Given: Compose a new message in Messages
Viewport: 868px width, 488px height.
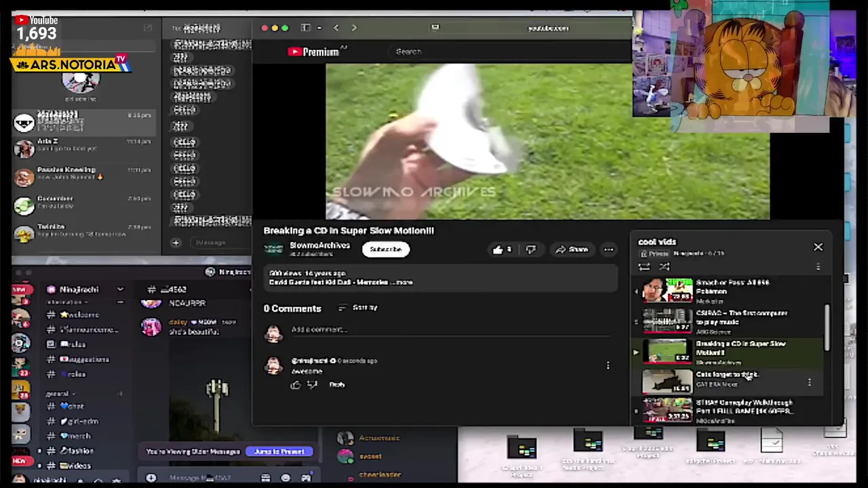Looking at the screenshot, I should [148, 28].
